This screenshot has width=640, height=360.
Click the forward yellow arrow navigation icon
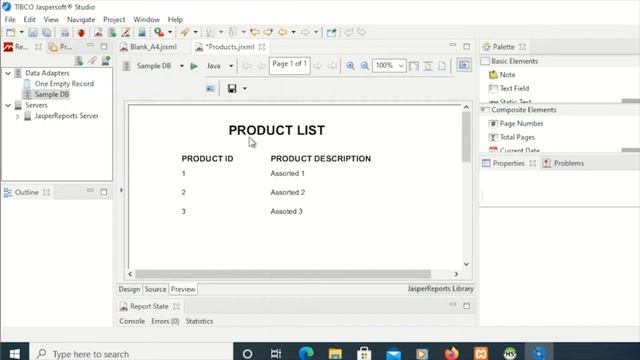268,32
